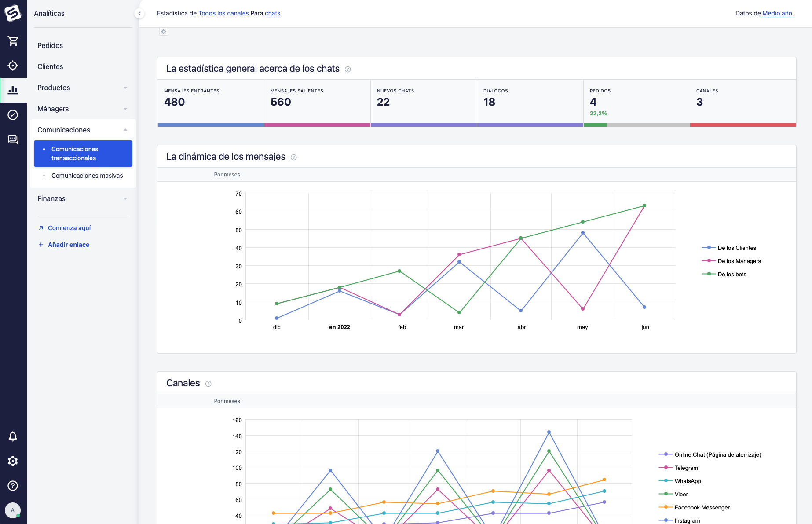This screenshot has width=812, height=524.
Task: Open the analytics bar chart icon
Action: (13, 90)
